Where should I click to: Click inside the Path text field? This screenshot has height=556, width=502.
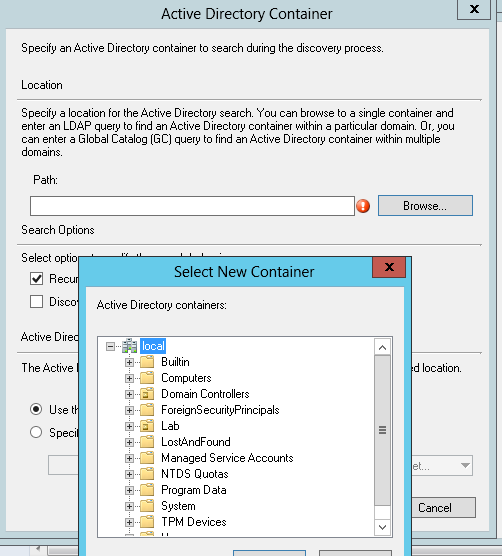pyautogui.click(x=192, y=206)
